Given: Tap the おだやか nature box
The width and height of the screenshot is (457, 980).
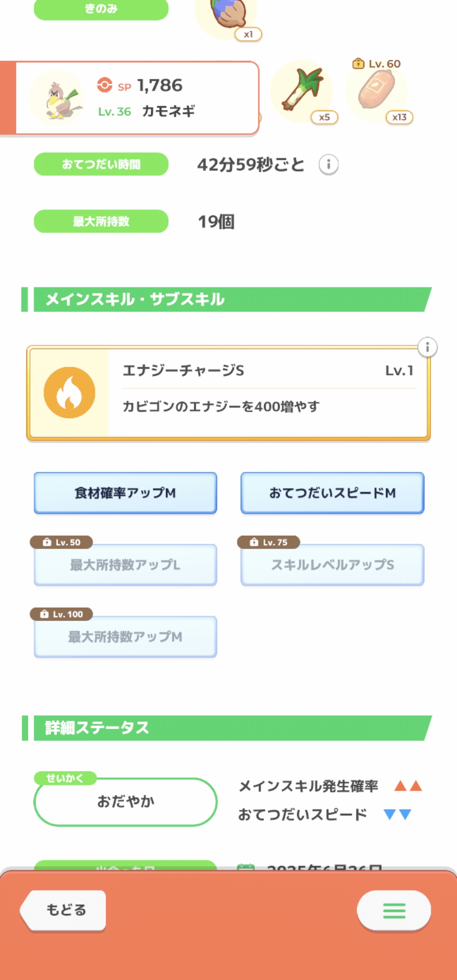Looking at the screenshot, I should pyautogui.click(x=125, y=801).
